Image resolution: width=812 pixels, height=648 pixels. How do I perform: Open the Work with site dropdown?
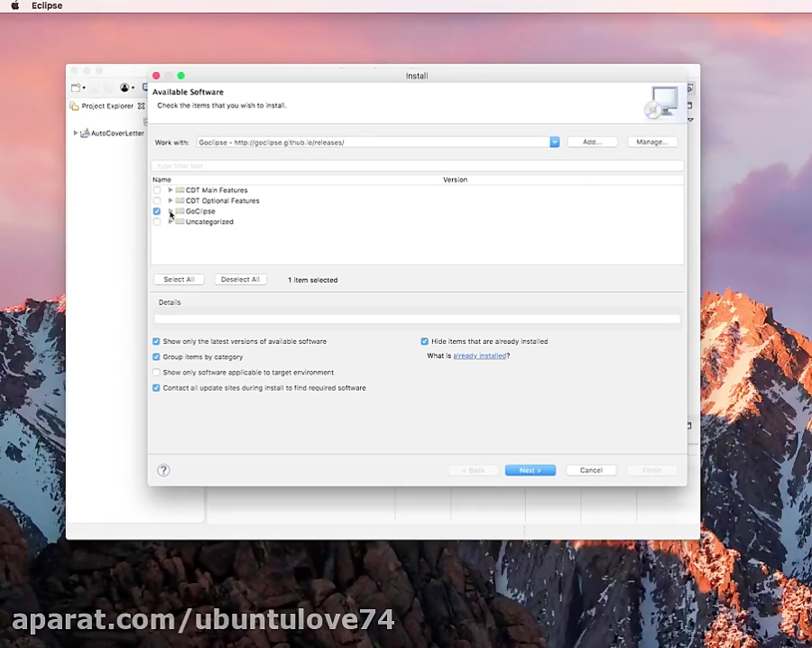555,142
